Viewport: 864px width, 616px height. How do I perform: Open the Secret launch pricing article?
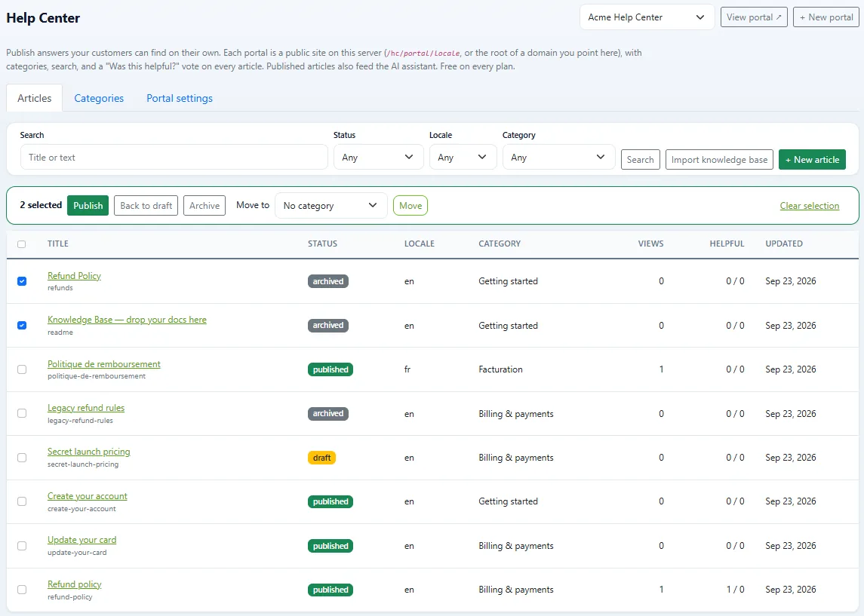(89, 452)
